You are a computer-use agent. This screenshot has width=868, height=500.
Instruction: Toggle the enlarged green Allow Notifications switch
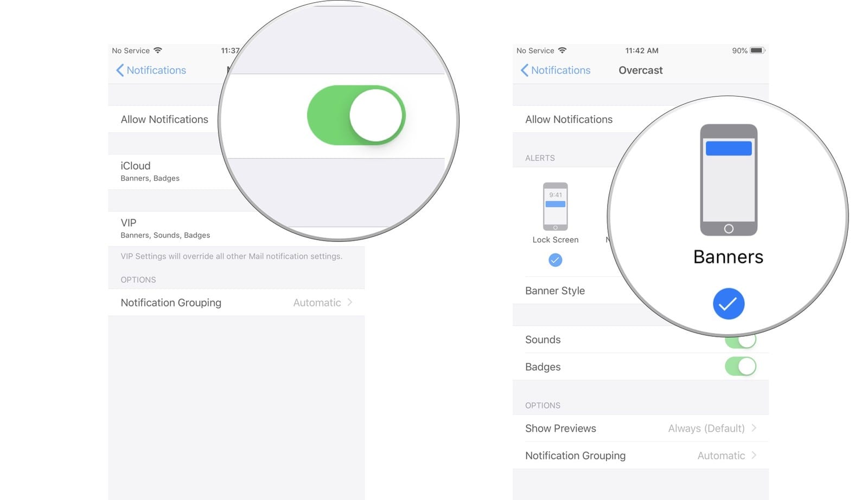pos(356,116)
